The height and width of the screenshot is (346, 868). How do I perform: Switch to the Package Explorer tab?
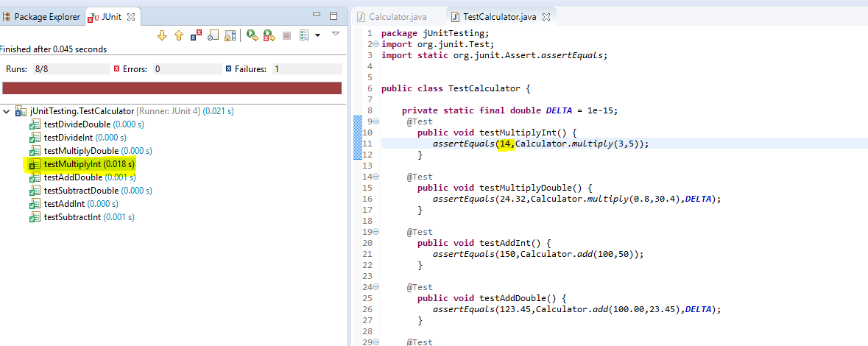(x=42, y=17)
